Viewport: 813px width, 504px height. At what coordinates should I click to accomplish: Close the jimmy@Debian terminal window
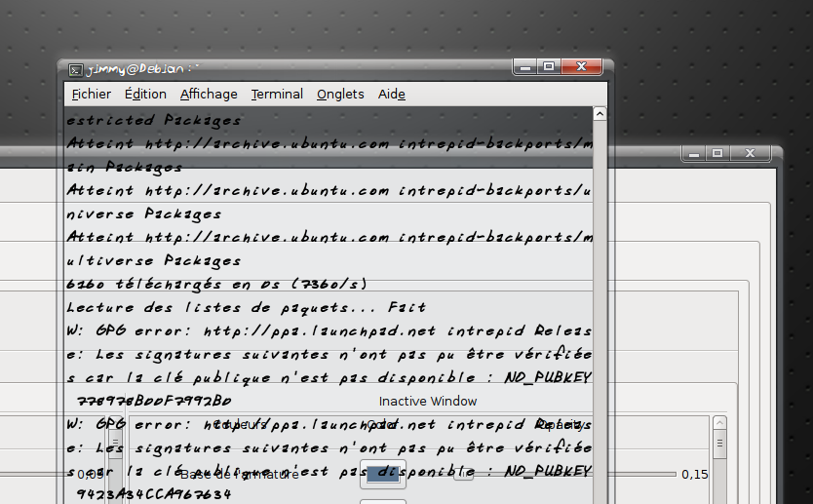tap(581, 67)
